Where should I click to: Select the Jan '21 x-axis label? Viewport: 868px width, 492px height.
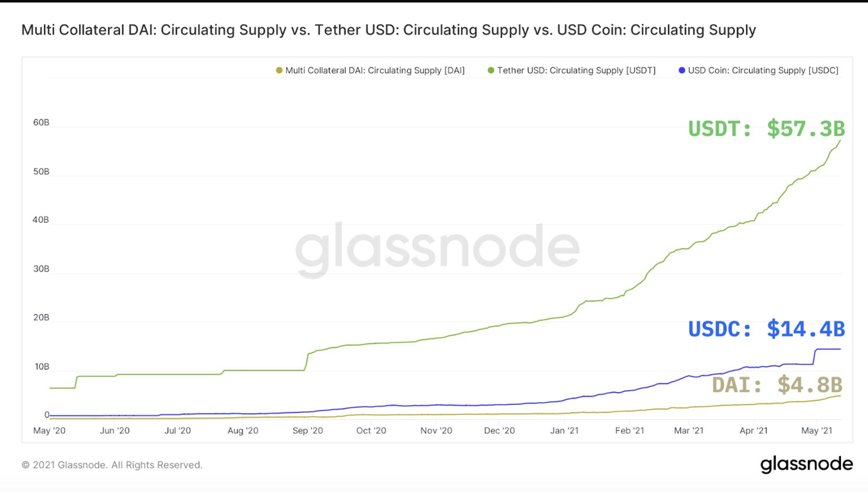(564, 431)
